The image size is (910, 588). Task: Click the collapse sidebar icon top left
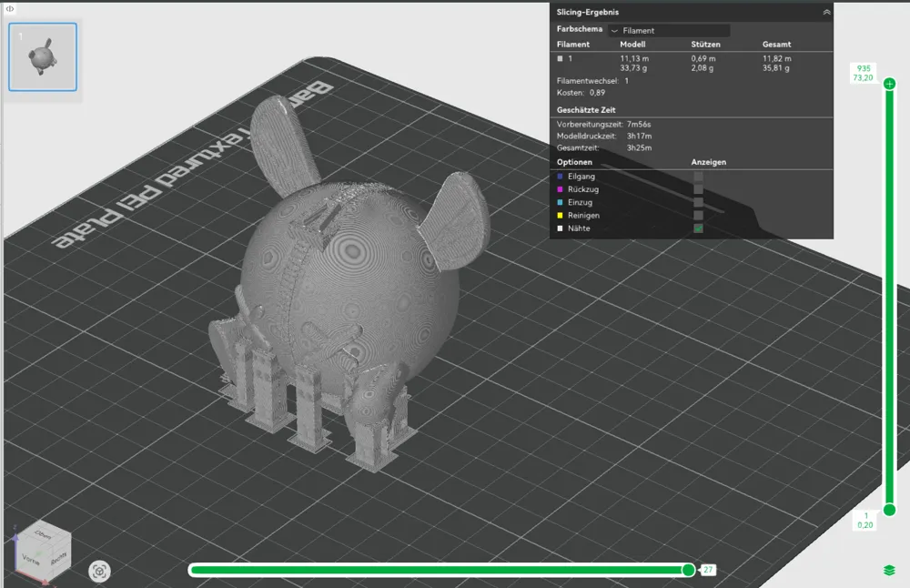(10, 9)
